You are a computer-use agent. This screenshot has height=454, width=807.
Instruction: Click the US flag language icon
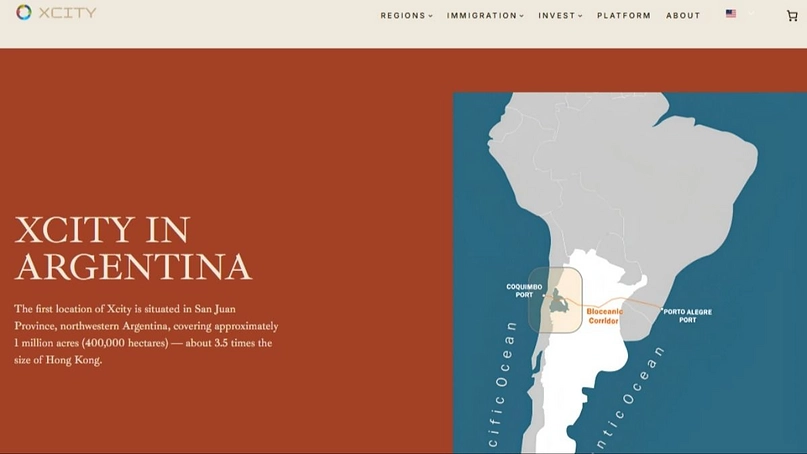[731, 14]
